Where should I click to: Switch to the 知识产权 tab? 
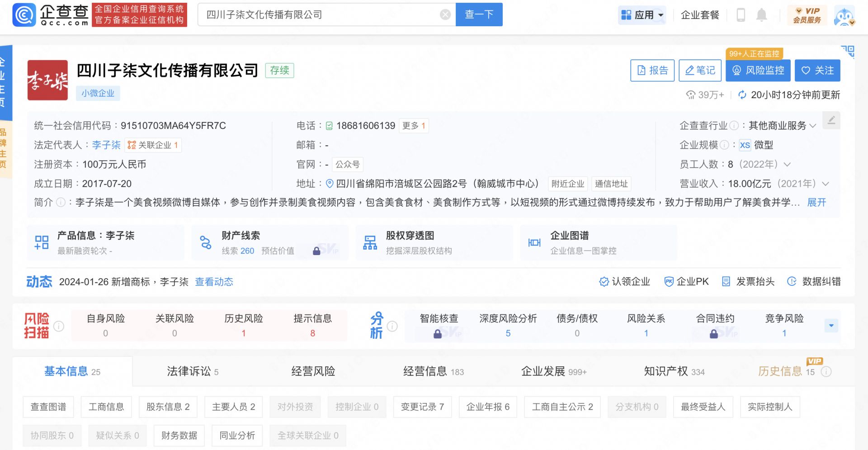coord(674,371)
